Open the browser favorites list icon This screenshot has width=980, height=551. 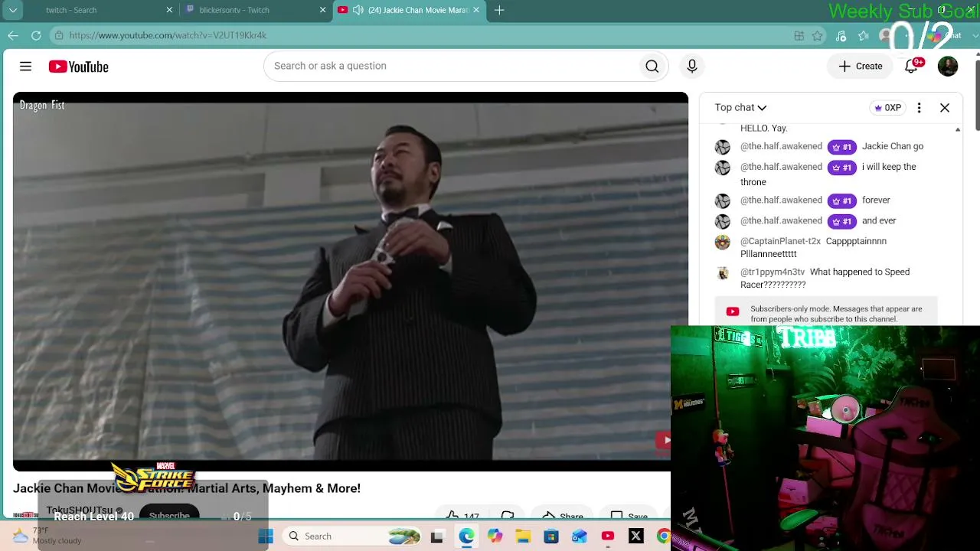point(864,35)
